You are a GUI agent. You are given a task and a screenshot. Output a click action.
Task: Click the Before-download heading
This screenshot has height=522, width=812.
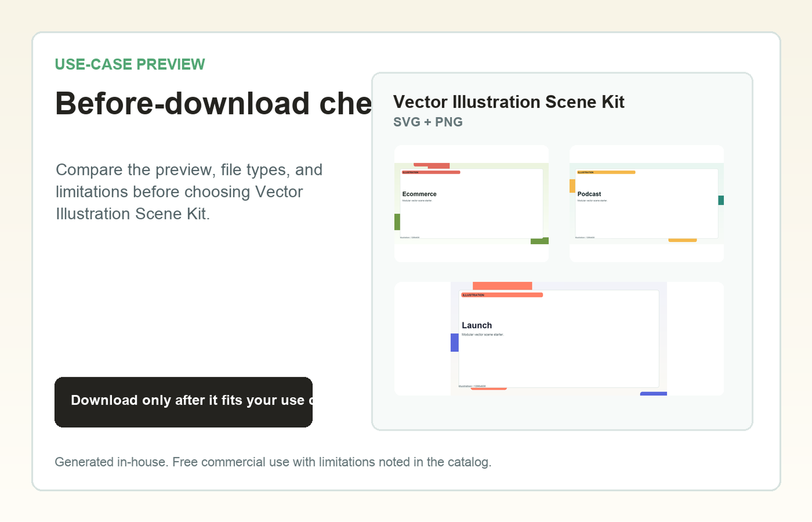pos(213,103)
